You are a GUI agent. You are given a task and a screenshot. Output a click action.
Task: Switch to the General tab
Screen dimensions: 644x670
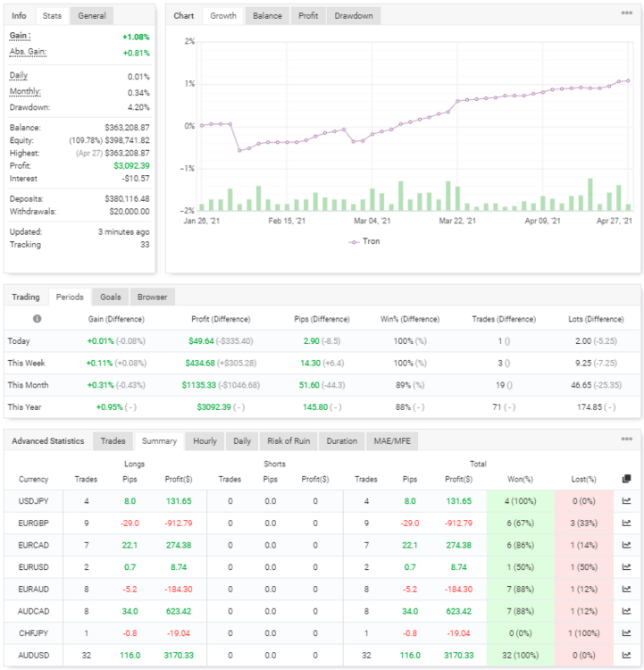[x=92, y=16]
